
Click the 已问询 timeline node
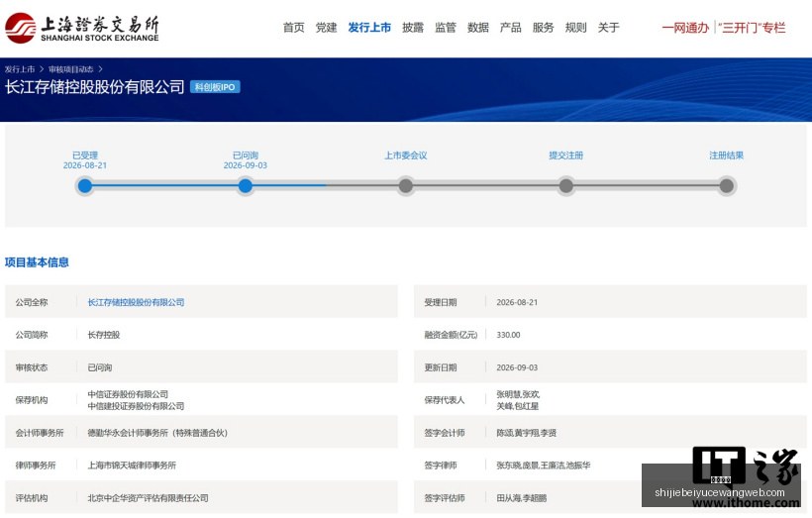click(246, 186)
